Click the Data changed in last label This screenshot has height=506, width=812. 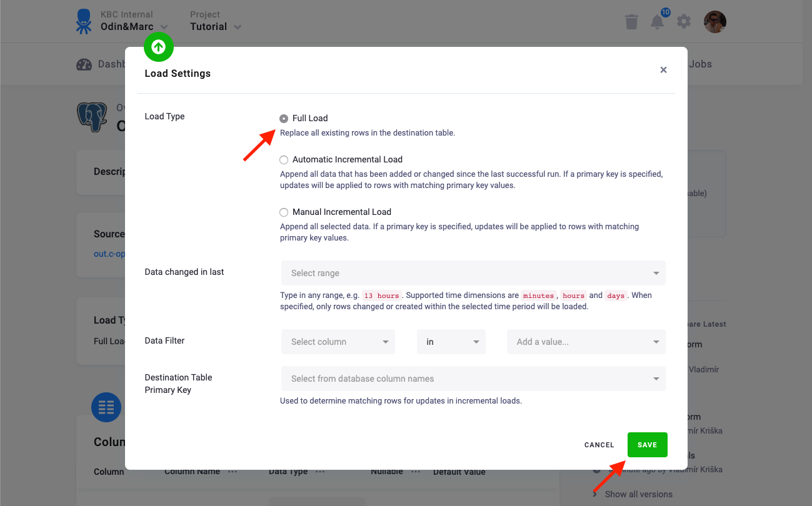coord(184,272)
